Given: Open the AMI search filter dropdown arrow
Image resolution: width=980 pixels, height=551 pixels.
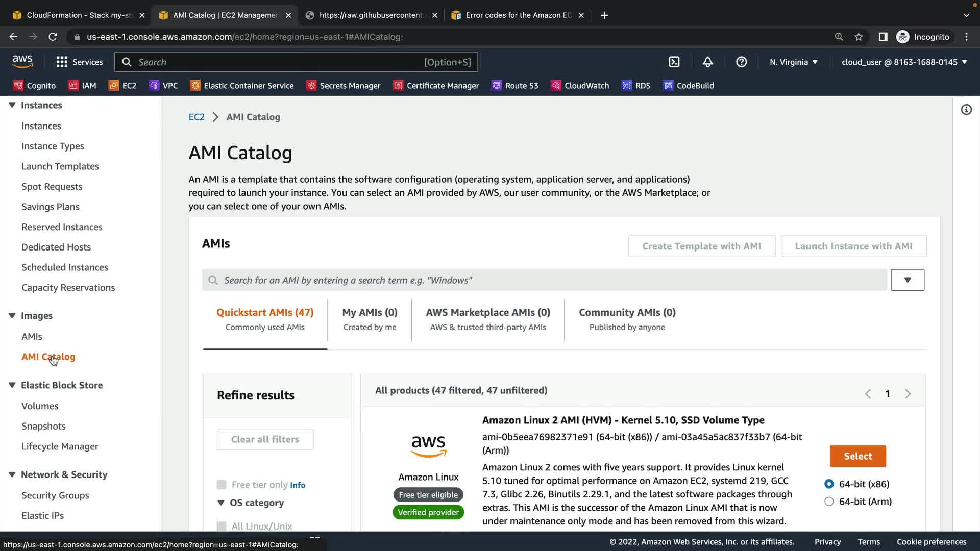Looking at the screenshot, I should tap(907, 280).
